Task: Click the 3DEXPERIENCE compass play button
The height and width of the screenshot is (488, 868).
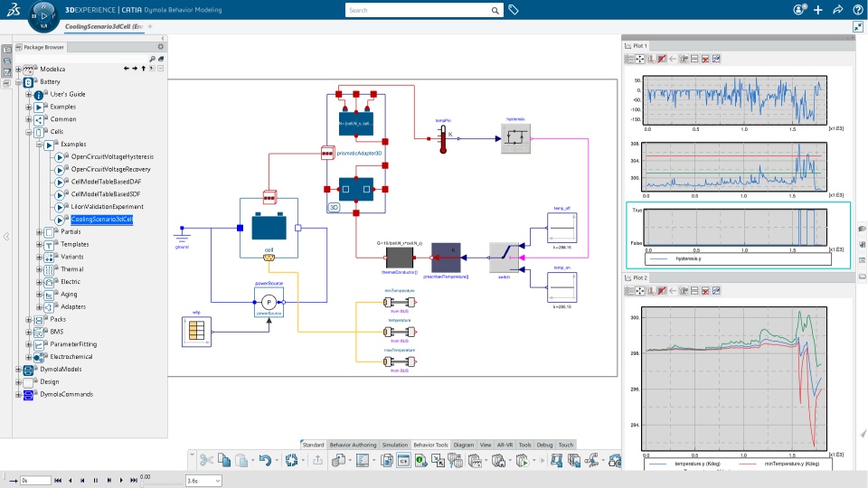Action: point(43,16)
